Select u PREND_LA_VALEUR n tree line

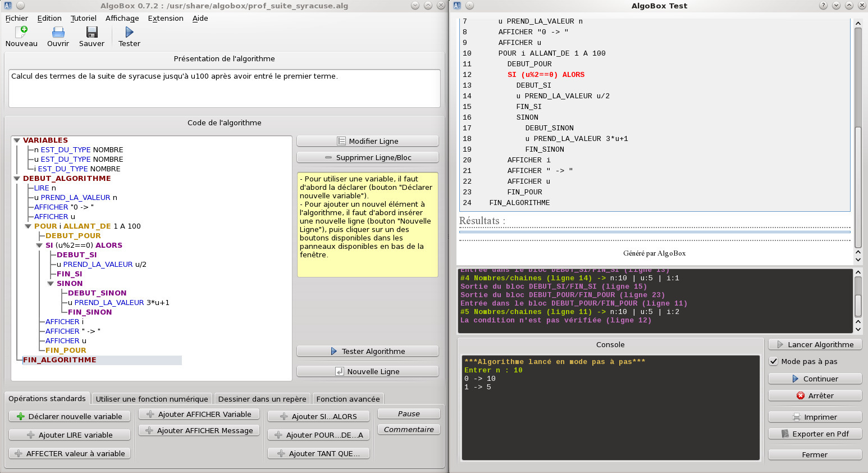click(x=75, y=198)
